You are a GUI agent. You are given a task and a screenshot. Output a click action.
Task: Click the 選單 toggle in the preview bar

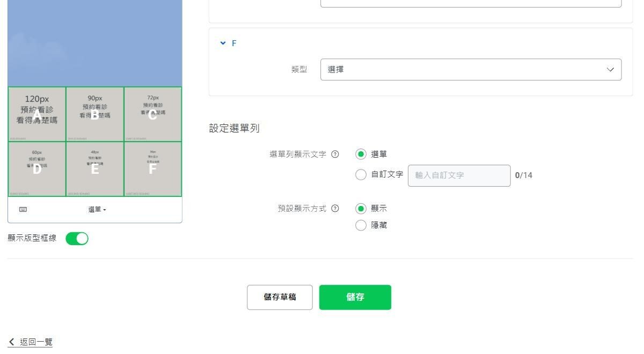[x=97, y=210]
